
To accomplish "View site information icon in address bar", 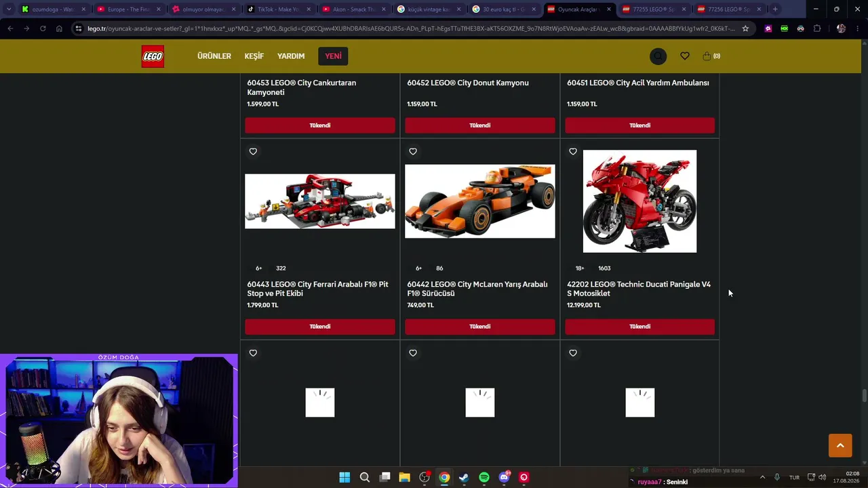I will click(x=79, y=28).
